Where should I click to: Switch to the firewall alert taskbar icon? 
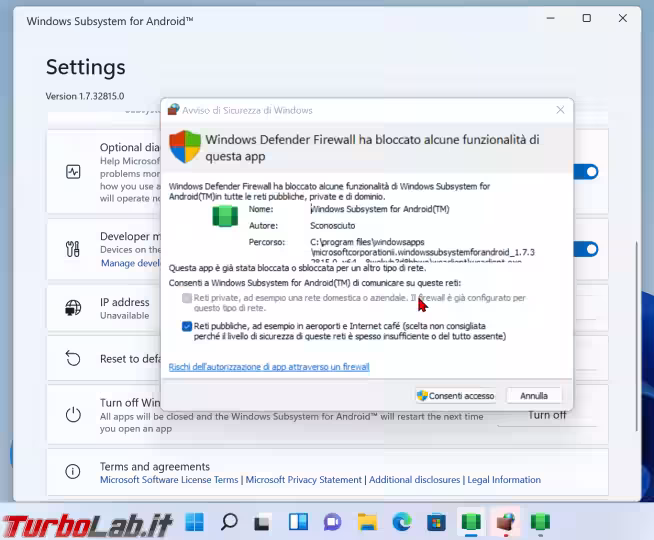[506, 522]
